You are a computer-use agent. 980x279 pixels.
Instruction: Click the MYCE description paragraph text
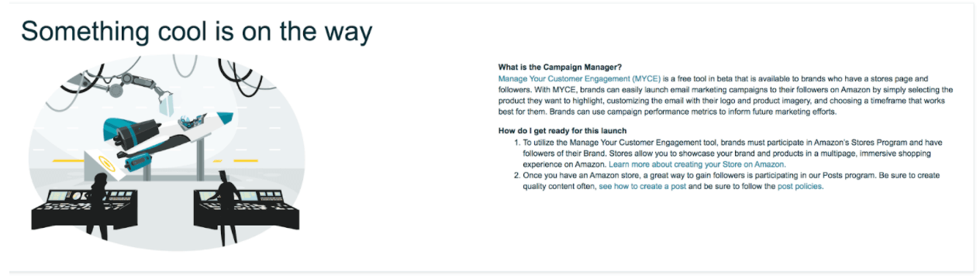(x=725, y=95)
